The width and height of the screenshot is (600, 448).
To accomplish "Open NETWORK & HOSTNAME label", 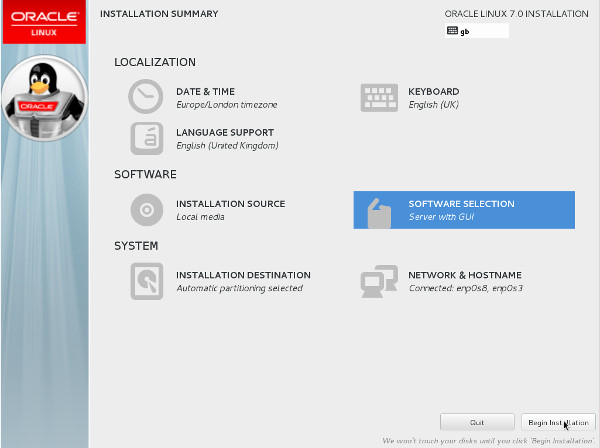I will (x=465, y=275).
